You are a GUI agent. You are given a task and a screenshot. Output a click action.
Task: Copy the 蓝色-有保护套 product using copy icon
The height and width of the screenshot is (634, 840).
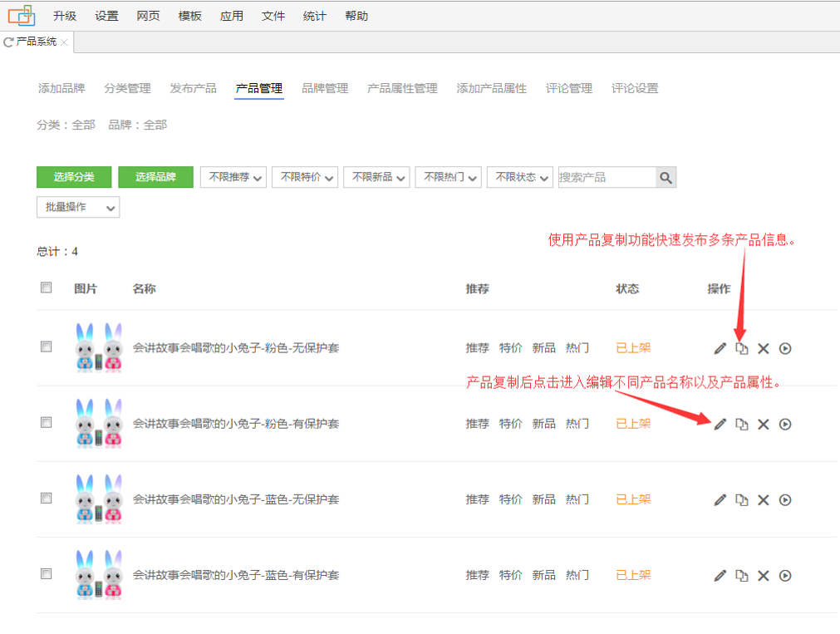742,576
